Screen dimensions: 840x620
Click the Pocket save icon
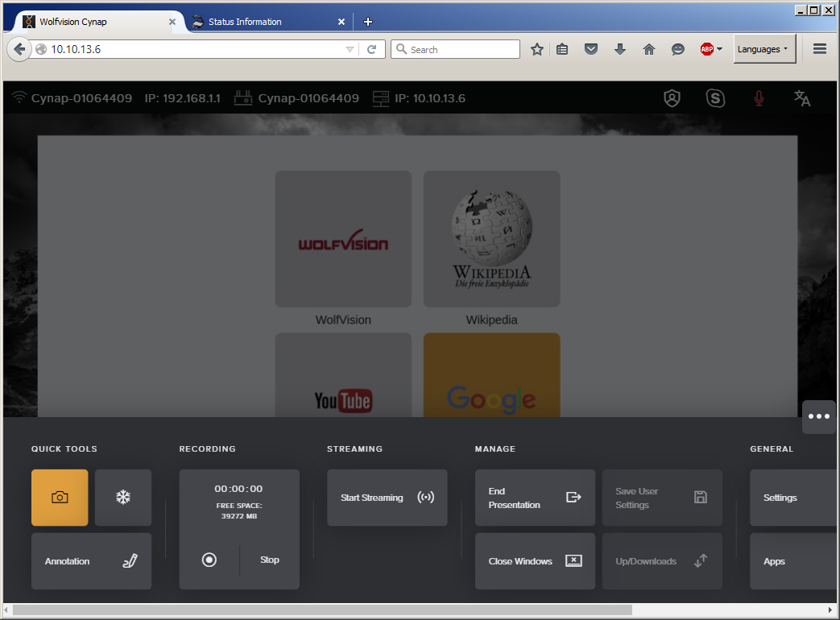click(x=591, y=49)
